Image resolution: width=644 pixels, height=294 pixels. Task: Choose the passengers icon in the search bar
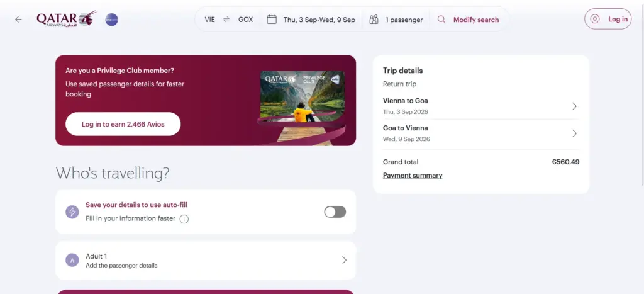pyautogui.click(x=374, y=20)
